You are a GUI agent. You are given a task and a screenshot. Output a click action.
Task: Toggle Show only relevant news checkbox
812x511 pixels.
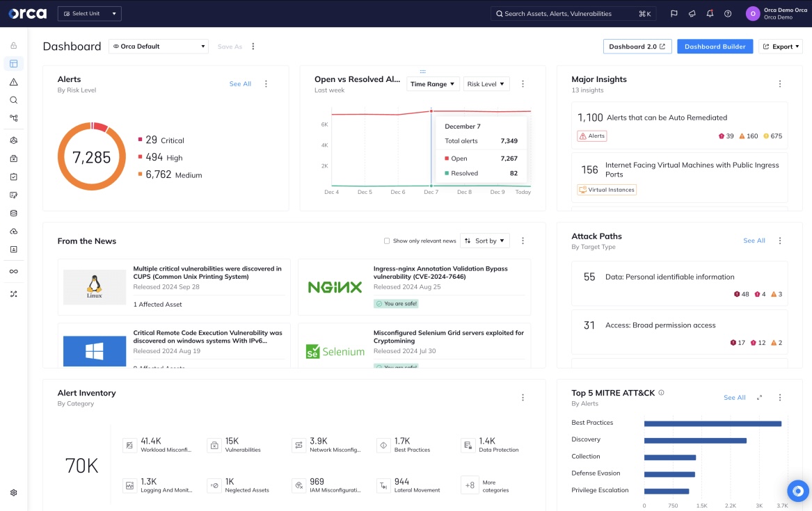tap(387, 241)
